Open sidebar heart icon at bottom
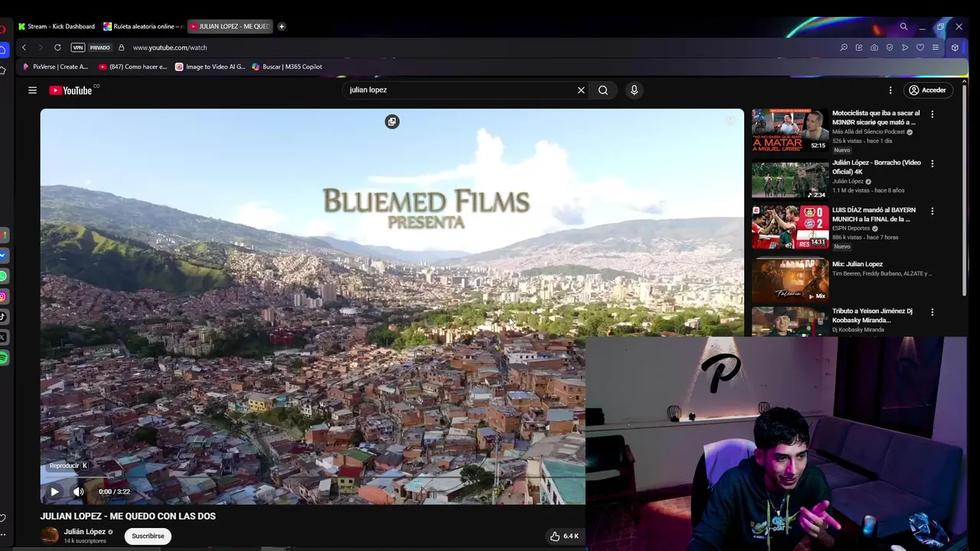 tap(4, 518)
